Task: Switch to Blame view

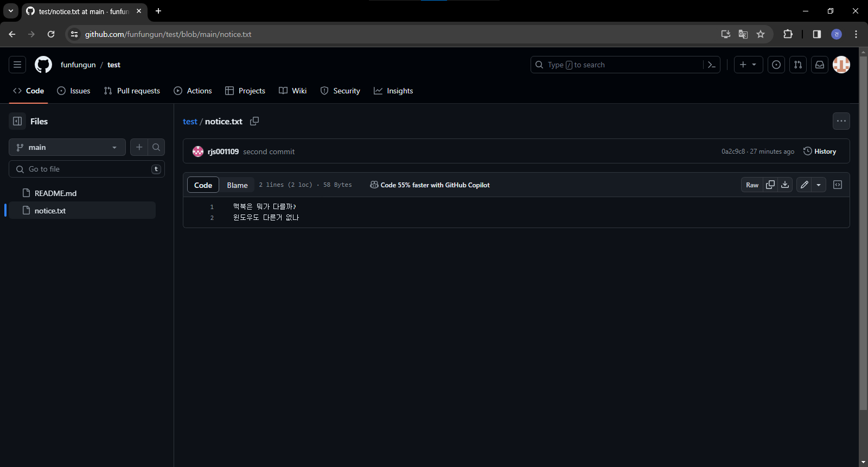Action: tap(237, 185)
